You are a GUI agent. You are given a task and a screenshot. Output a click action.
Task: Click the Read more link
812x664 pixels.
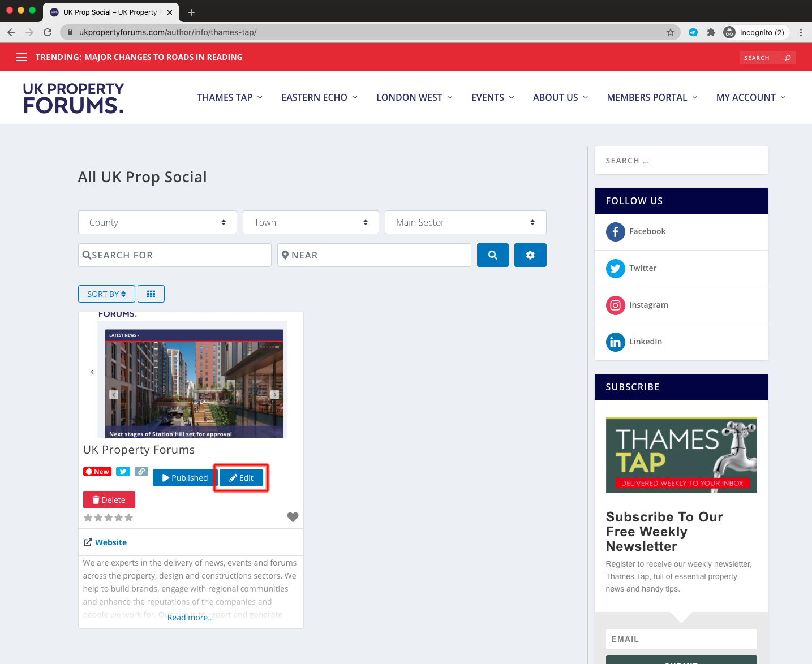coord(191,618)
